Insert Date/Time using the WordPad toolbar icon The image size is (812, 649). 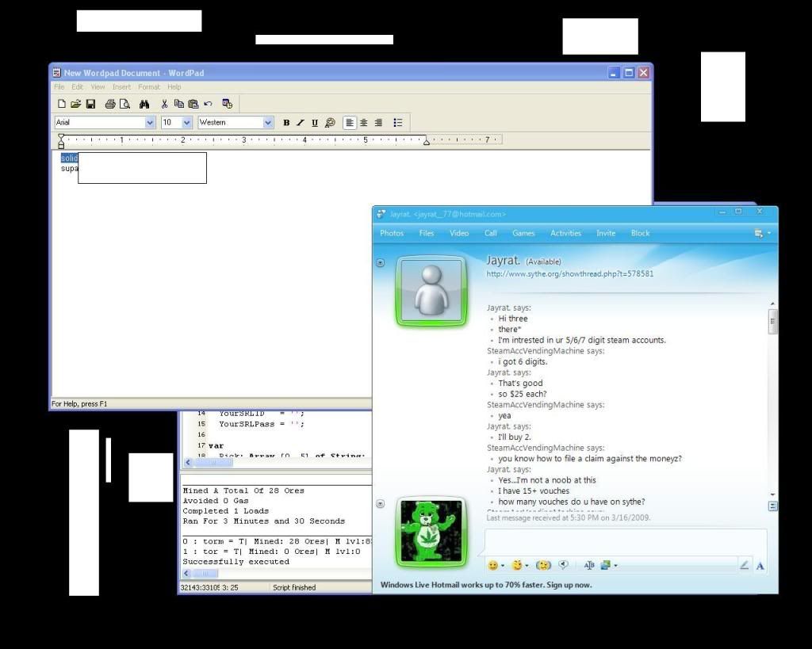coord(228,104)
